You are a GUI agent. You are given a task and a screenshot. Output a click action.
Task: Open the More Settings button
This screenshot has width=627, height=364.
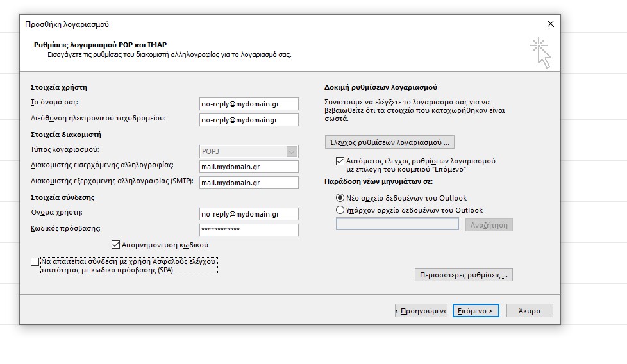click(464, 275)
